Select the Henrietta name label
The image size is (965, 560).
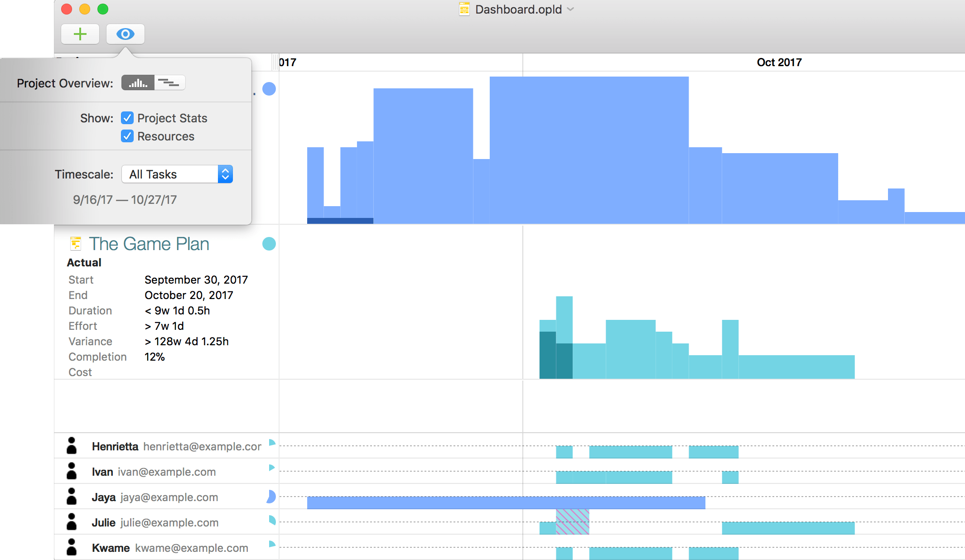(115, 447)
